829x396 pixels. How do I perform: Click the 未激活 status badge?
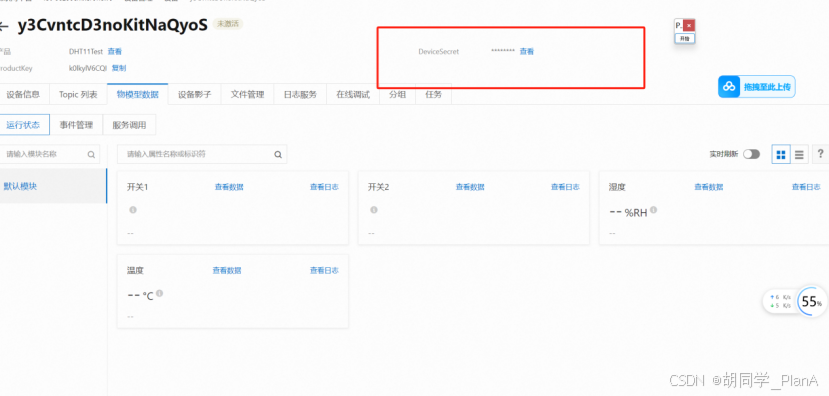(228, 24)
